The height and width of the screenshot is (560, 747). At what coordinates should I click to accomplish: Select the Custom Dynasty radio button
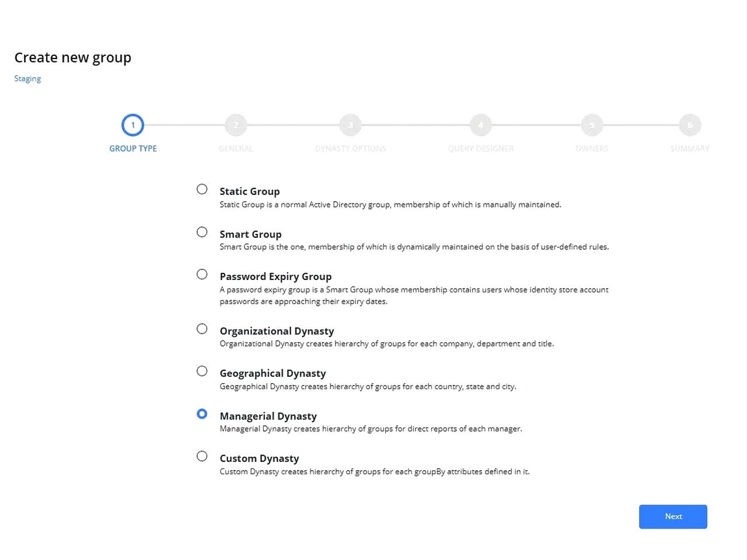202,456
